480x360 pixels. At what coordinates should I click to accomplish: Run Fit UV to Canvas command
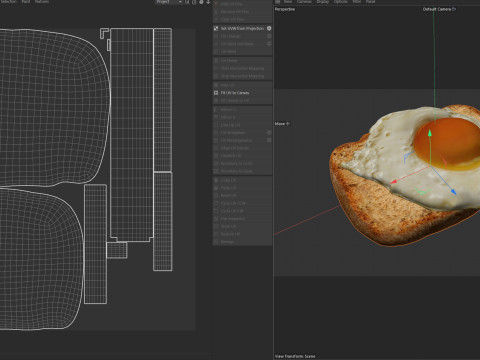242,93
